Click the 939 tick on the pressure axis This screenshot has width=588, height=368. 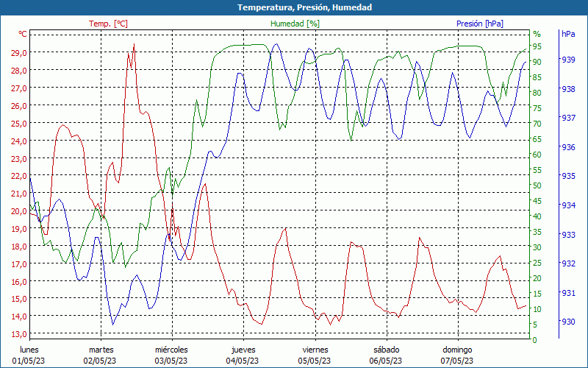[568, 60]
